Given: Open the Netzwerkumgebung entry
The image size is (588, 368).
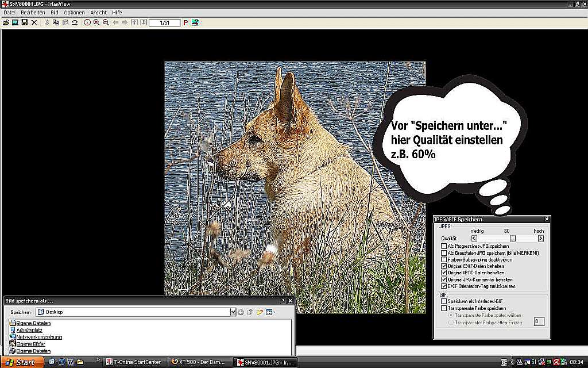Looking at the screenshot, I should (39, 337).
